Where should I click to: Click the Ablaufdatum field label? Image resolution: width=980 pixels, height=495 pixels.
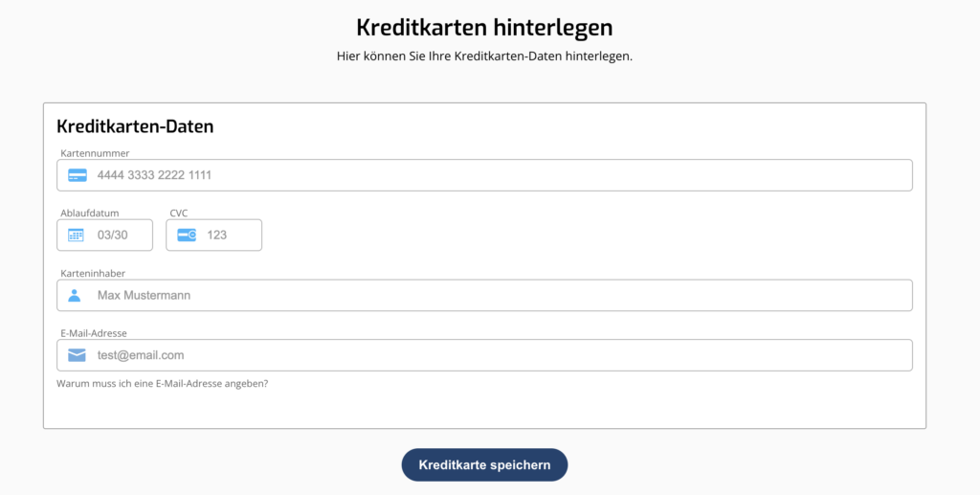[90, 214]
